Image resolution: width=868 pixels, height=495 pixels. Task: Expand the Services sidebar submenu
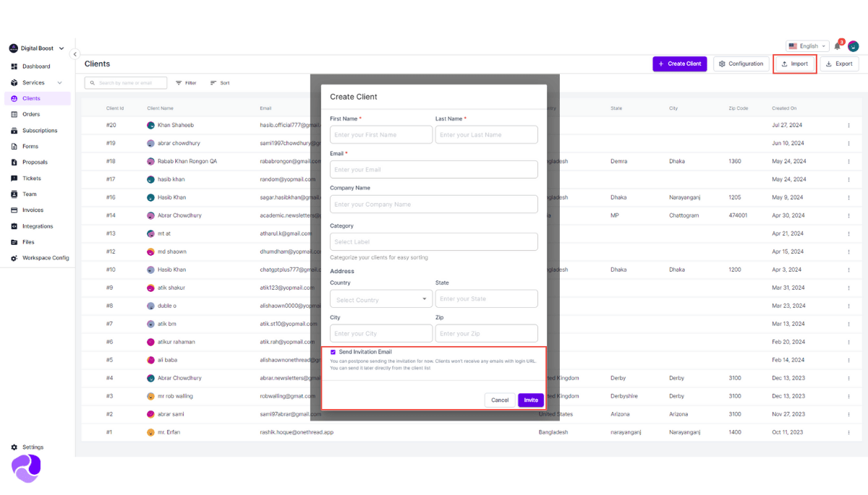tap(60, 83)
